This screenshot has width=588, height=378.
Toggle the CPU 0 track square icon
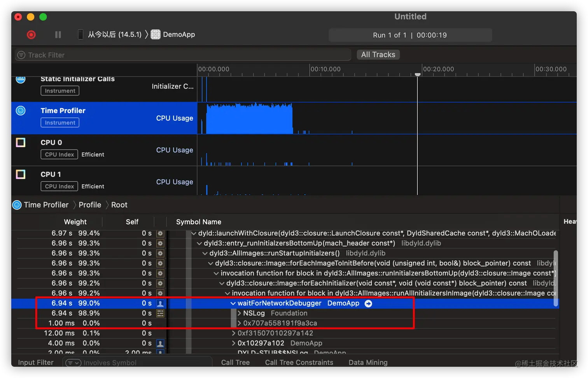(21, 142)
